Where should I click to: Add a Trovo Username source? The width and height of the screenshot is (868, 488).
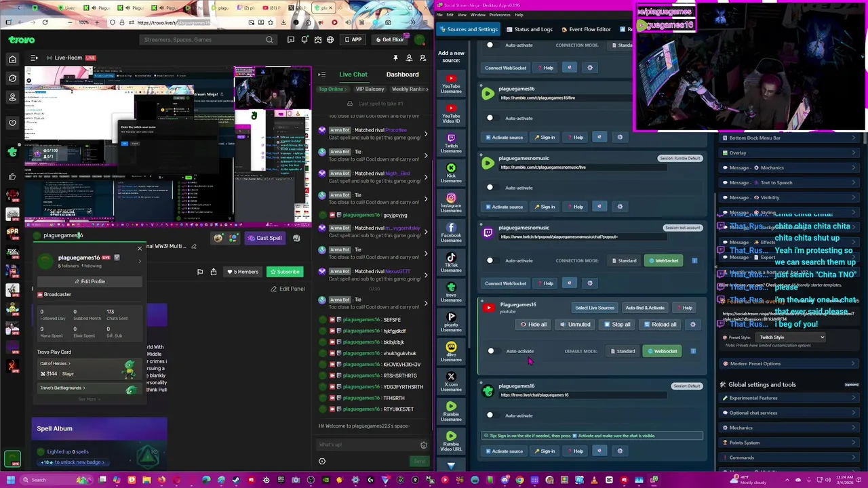point(451,291)
